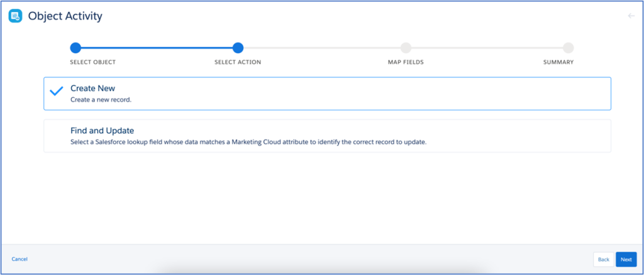Screen dimensions: 644x275
Task: Click the SELECT OBJECT step label
Action: pos(92,62)
